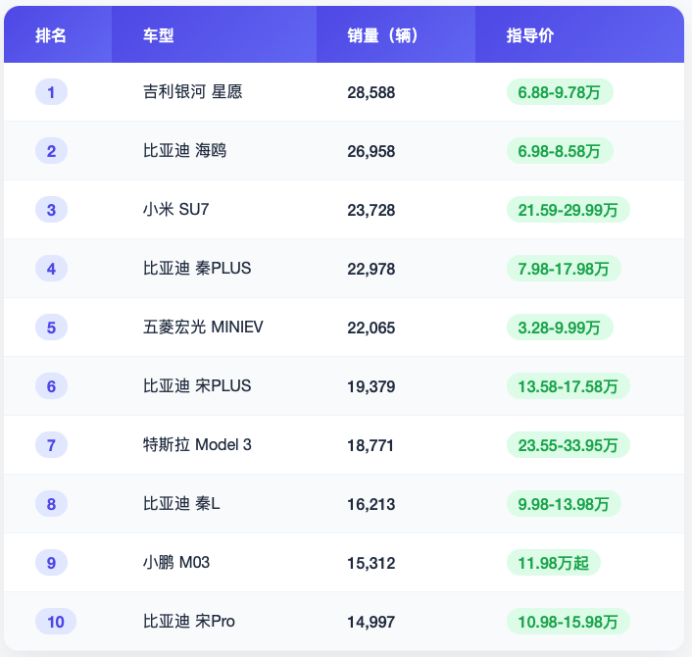Click sales figure 26,958
Screen dimensions: 693x657
(371, 151)
